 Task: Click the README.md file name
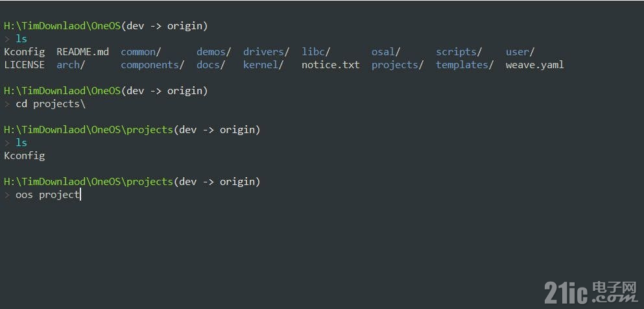(82, 52)
